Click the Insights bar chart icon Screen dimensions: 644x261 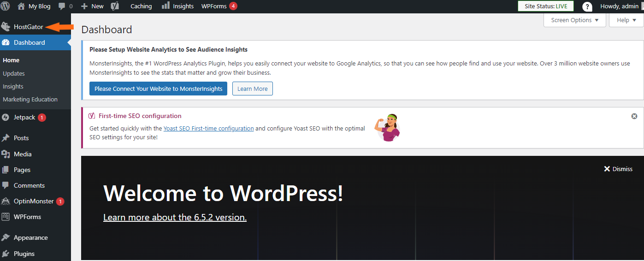tap(165, 6)
